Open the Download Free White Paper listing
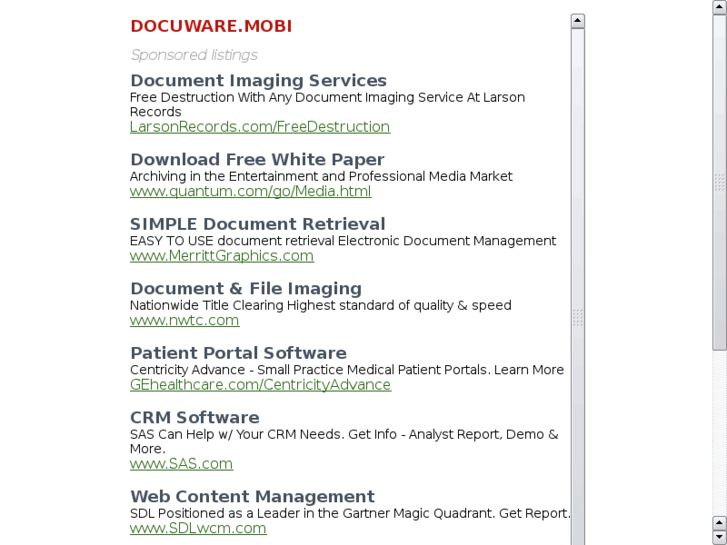Screen dimensions: 727x545 click(x=257, y=160)
